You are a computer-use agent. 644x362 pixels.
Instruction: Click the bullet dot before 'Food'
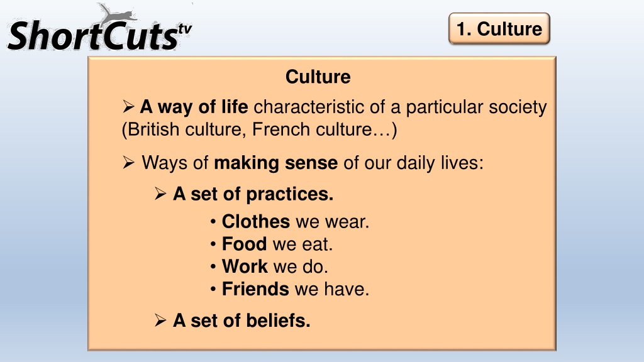point(213,244)
